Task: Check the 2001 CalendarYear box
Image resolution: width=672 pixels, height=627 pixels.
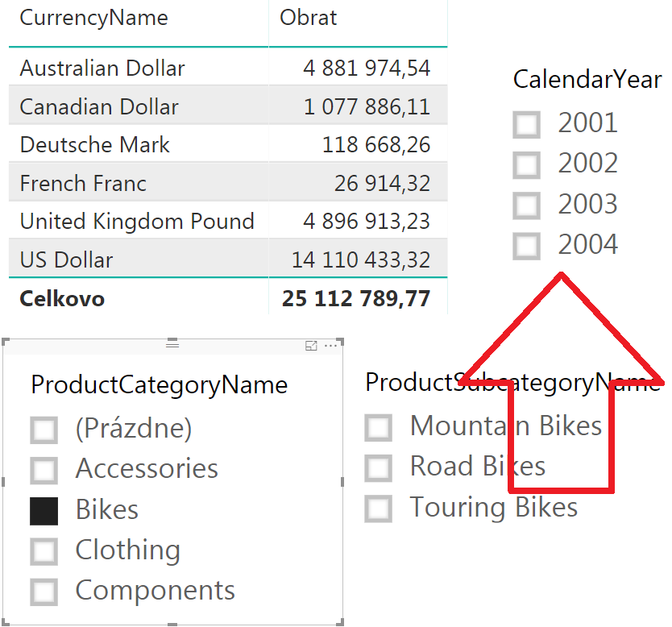Action: (526, 125)
